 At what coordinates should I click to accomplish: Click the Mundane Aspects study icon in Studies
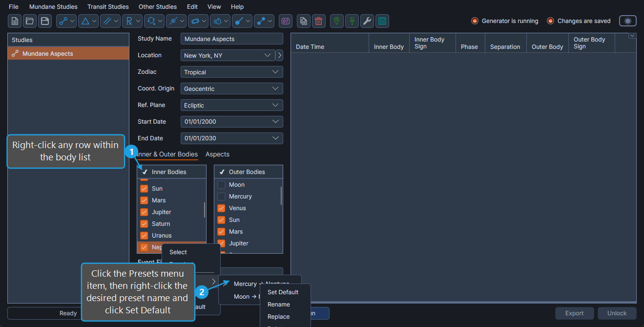coord(15,54)
